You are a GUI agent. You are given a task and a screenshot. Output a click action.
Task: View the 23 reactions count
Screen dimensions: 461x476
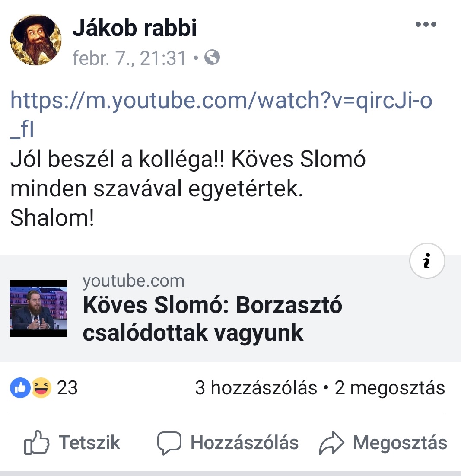67,388
